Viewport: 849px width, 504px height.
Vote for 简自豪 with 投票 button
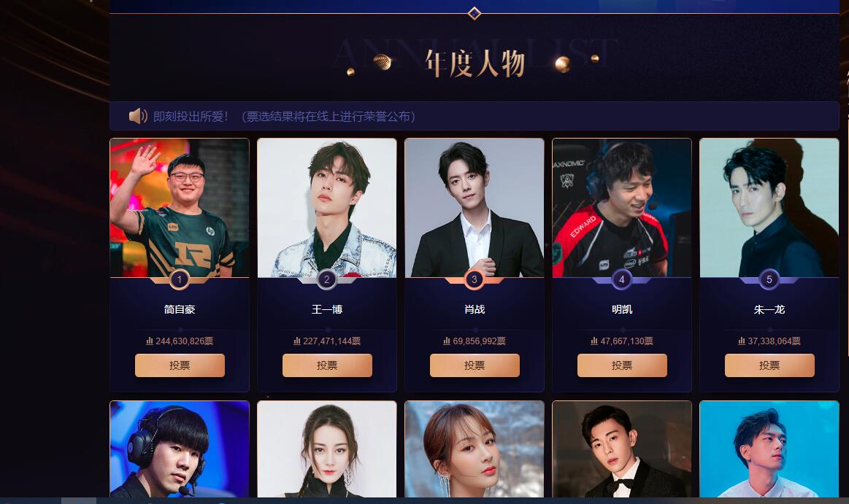(180, 365)
